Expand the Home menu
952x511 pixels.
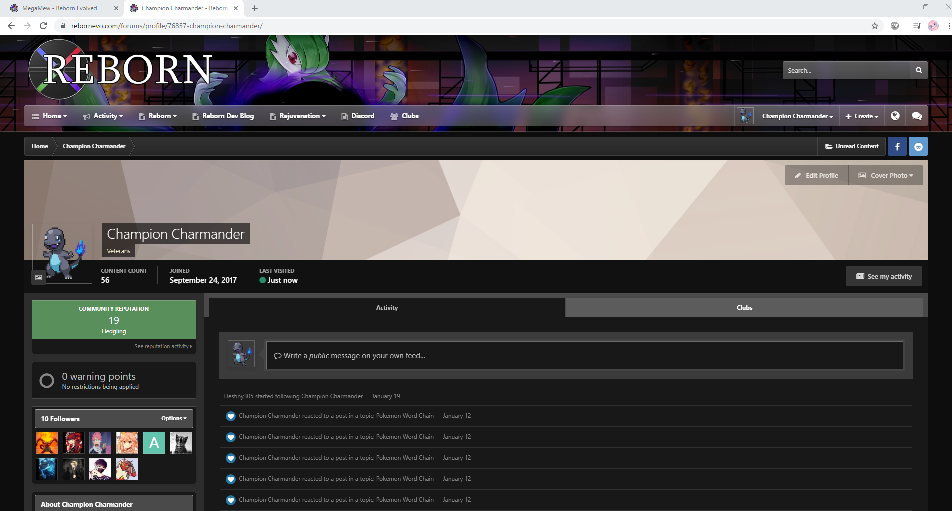(x=49, y=116)
